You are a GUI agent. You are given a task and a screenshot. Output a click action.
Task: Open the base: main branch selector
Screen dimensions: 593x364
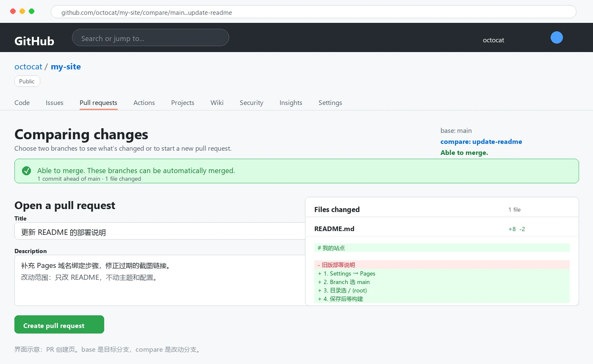pyautogui.click(x=456, y=130)
